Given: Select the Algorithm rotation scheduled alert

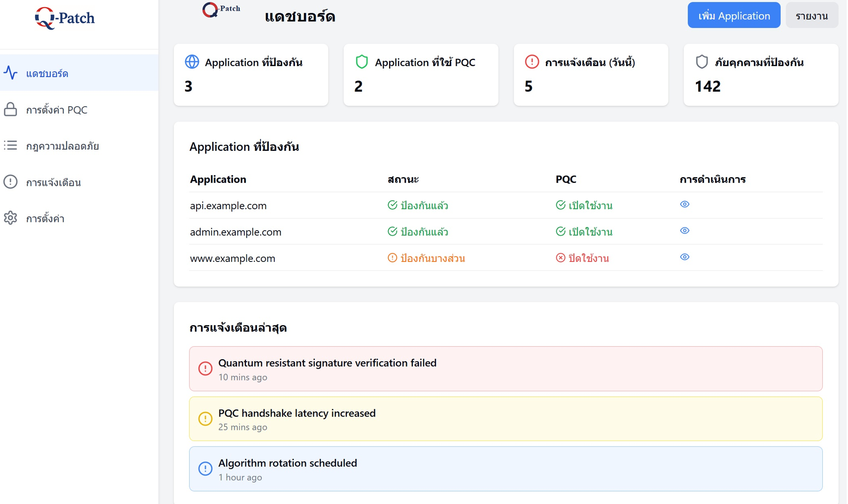Looking at the screenshot, I should [x=505, y=469].
